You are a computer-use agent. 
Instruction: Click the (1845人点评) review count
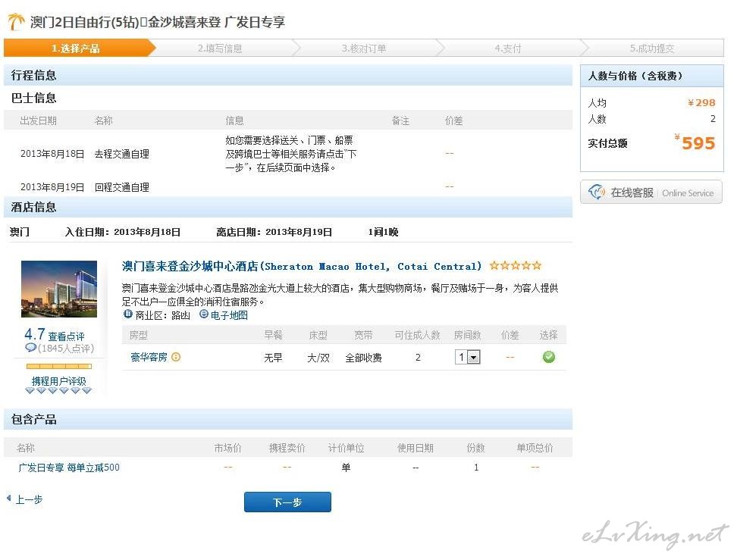[66, 348]
